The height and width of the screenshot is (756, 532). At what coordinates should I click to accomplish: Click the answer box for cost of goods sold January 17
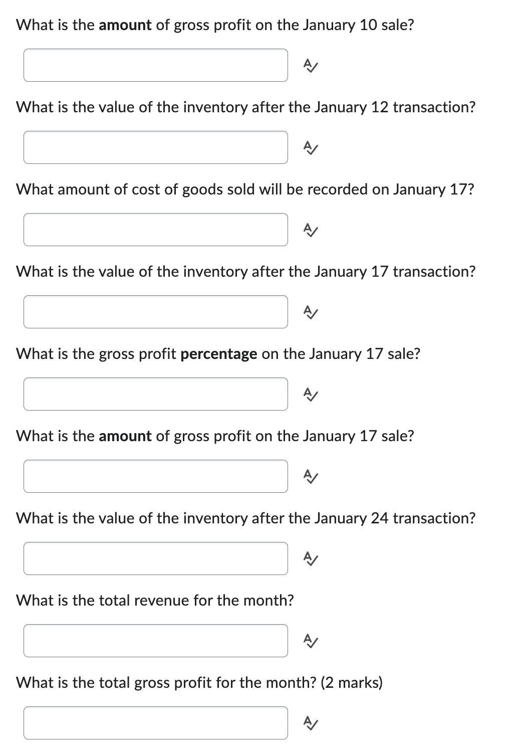[155, 230]
